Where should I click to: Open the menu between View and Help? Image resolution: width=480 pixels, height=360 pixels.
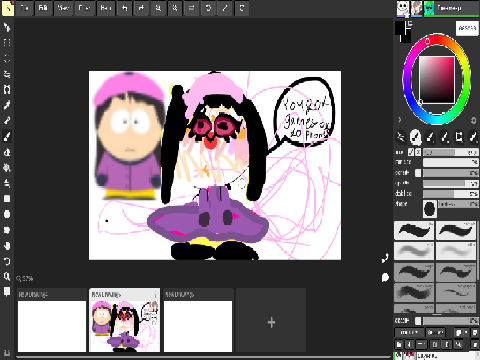[x=84, y=8]
